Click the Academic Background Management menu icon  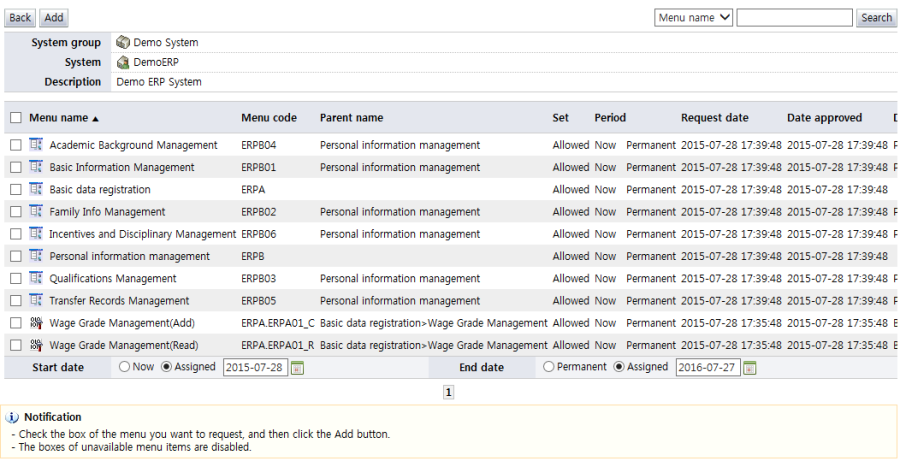coord(36,145)
